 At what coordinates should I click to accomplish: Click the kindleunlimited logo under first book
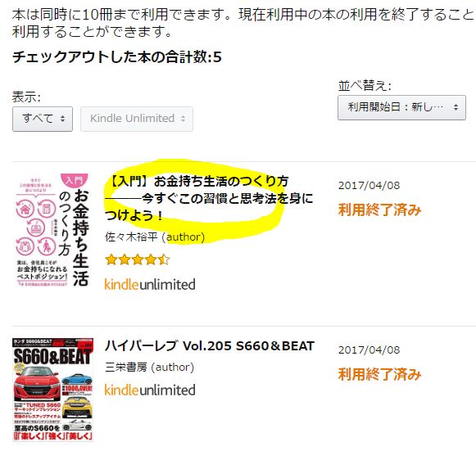tap(150, 284)
